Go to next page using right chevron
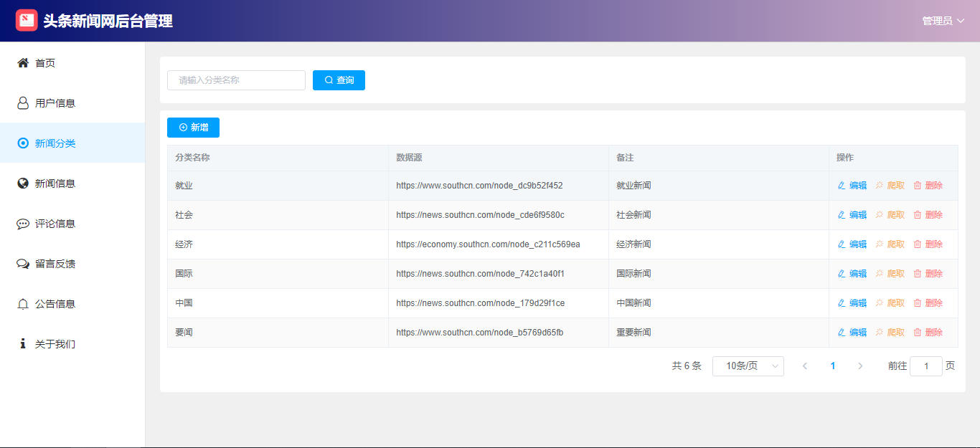The width and height of the screenshot is (980, 448). tap(860, 366)
